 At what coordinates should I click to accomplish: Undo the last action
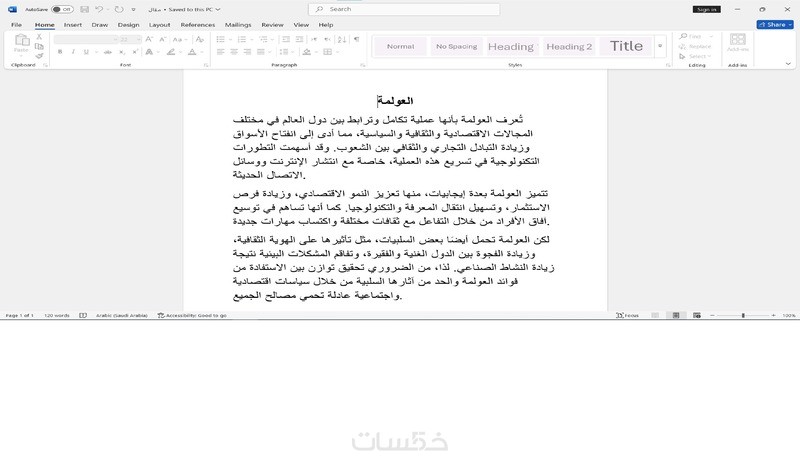[99, 9]
